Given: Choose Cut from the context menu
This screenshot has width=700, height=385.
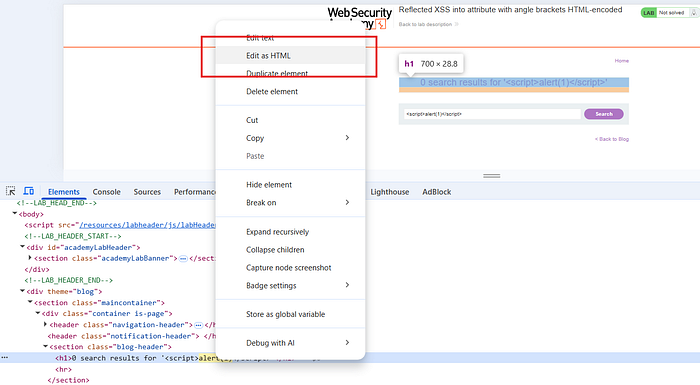Looking at the screenshot, I should click(290, 120).
